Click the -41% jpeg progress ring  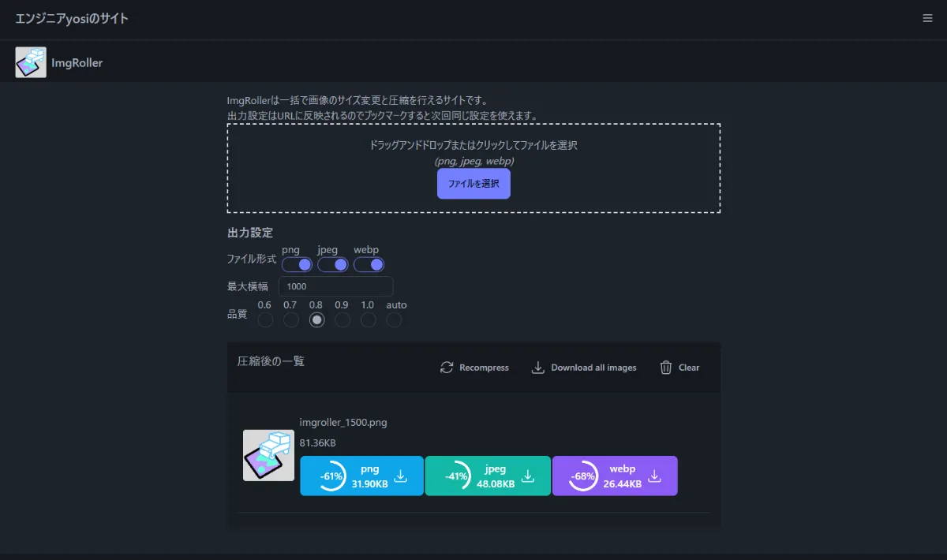point(455,476)
